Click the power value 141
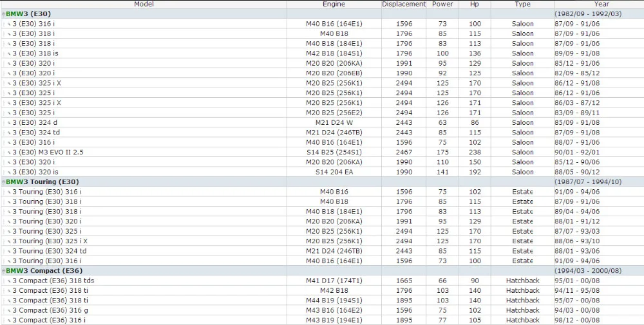The width and height of the screenshot is (644, 325). (x=442, y=172)
